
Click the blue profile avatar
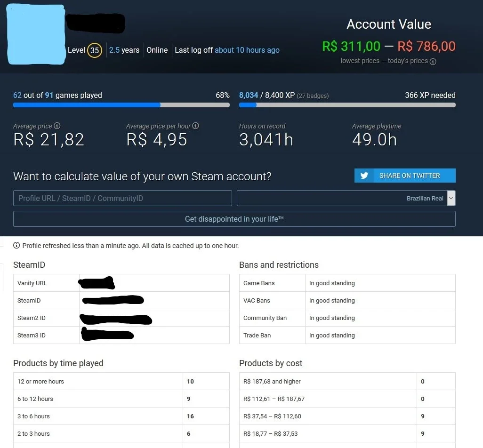click(36, 34)
